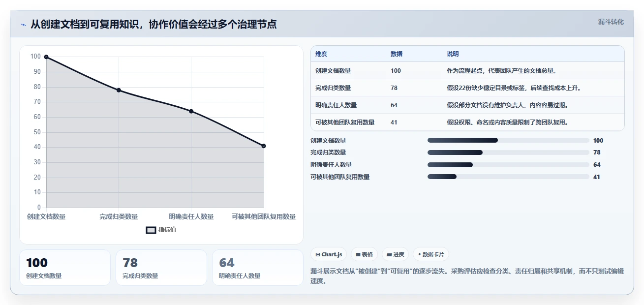
Task: Click the chart data point at 64
Action: click(x=191, y=111)
